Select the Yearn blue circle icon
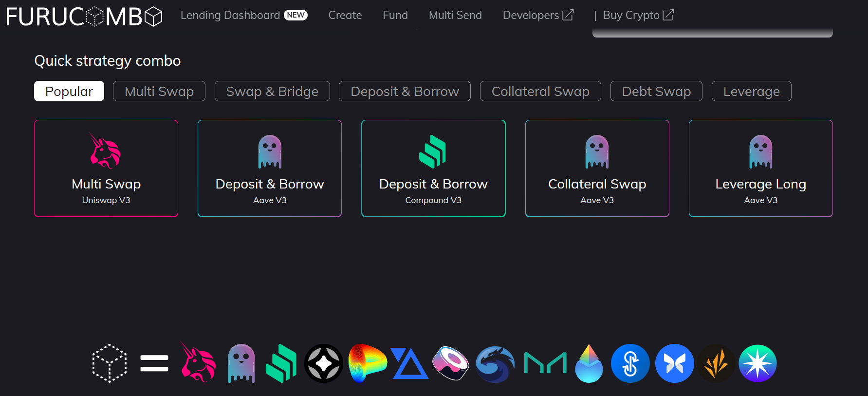868x396 pixels. click(x=630, y=363)
